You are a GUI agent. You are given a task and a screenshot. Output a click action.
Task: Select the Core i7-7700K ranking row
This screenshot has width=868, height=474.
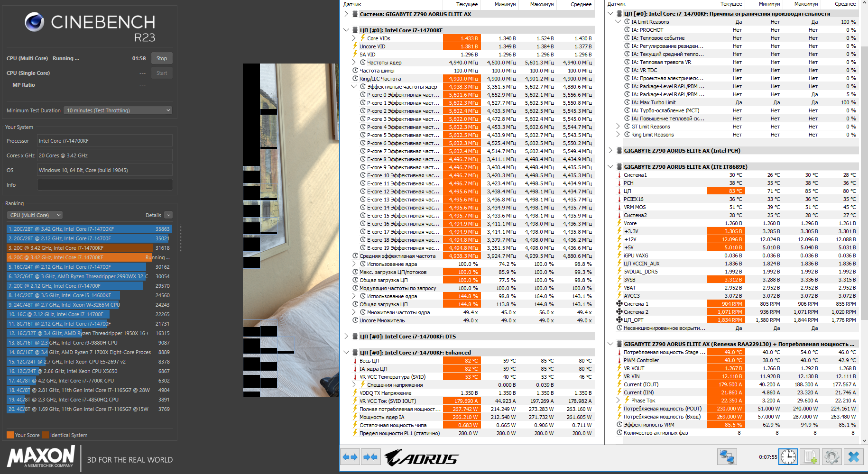coord(89,381)
